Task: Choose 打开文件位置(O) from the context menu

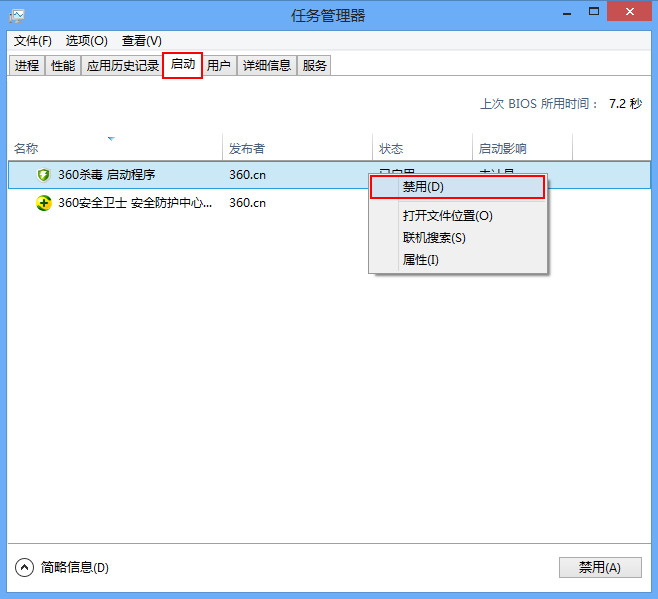Action: click(x=447, y=215)
